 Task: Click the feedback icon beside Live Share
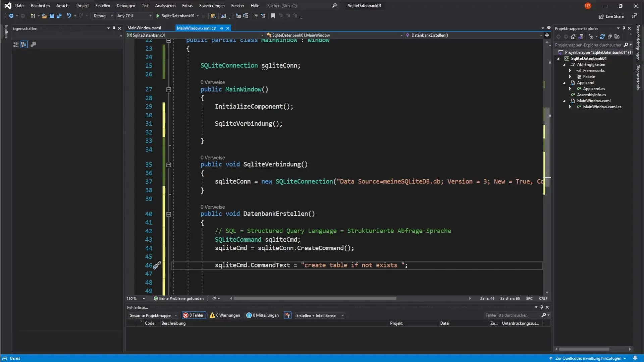[634, 16]
